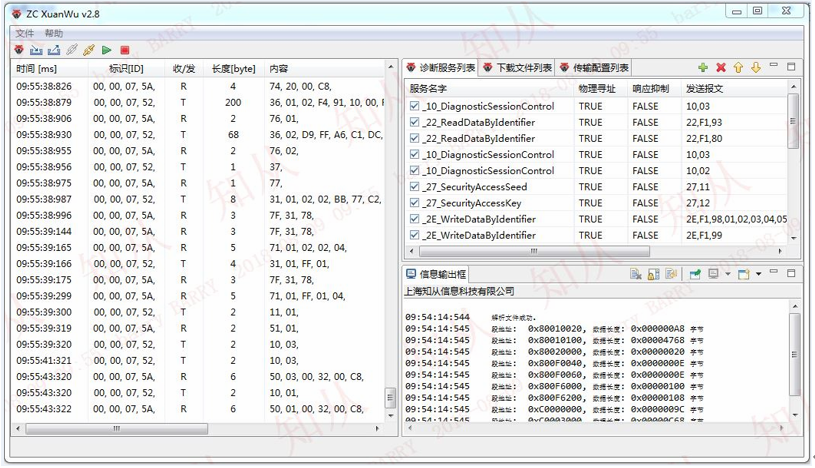Click the output console vertical scrollbar thumb
Image resolution: width=815 pixels, height=468 pixels.
(x=794, y=355)
